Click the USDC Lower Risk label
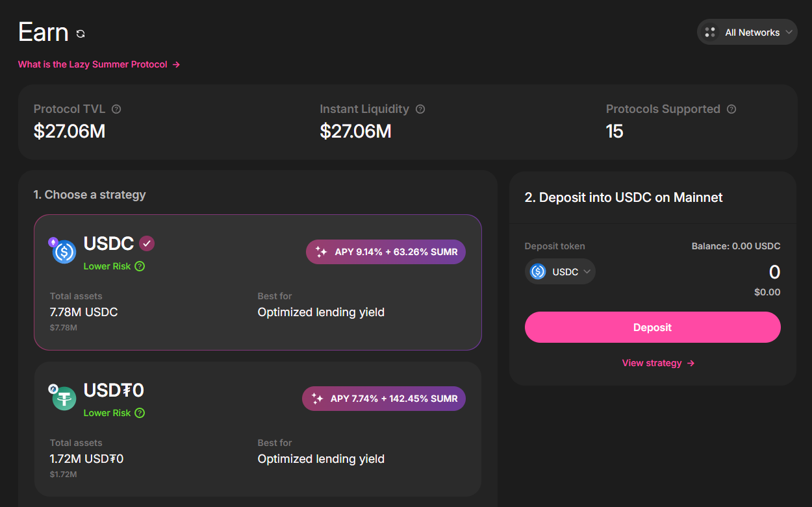This screenshot has height=507, width=812. pos(107,266)
